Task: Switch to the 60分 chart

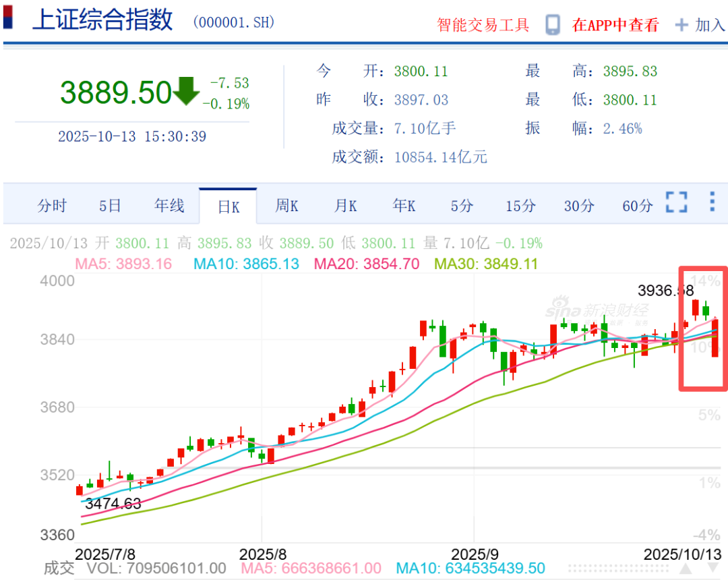Action: [637, 206]
